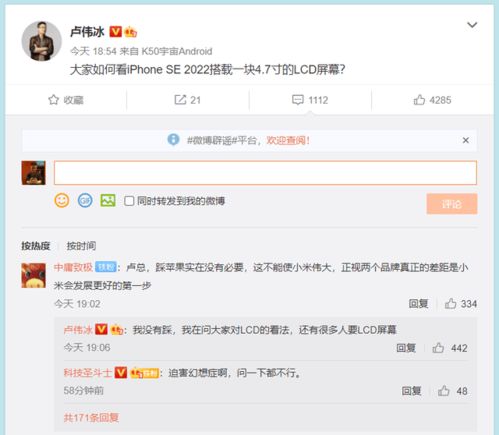The height and width of the screenshot is (435, 499).
Task: Like the reply with 442 thumbs up
Action: click(x=450, y=348)
